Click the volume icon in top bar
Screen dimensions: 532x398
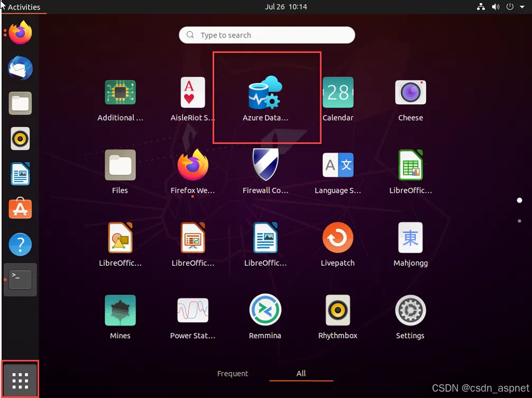point(496,7)
